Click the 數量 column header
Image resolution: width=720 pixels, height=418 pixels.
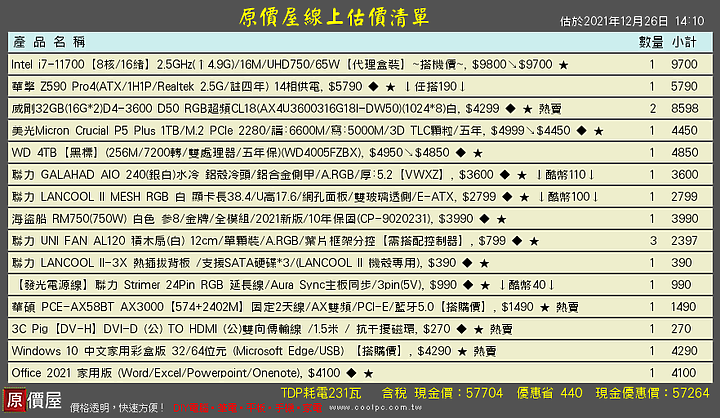pos(651,42)
